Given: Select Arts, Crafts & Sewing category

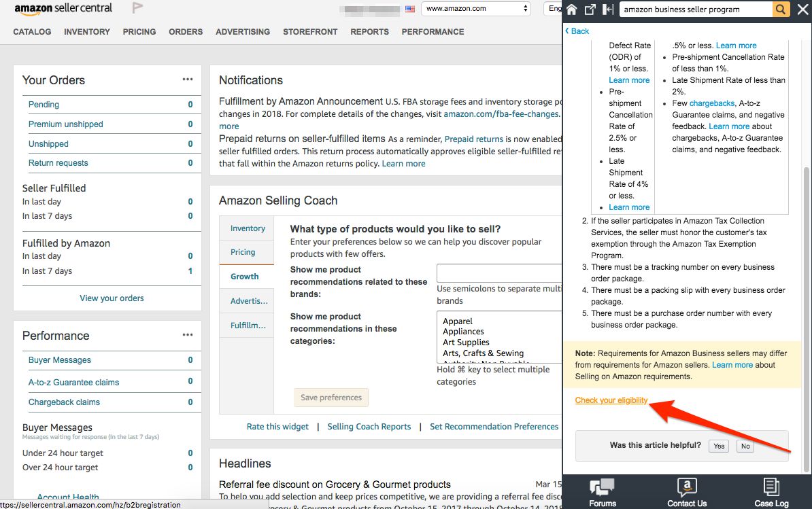Looking at the screenshot, I should (483, 353).
